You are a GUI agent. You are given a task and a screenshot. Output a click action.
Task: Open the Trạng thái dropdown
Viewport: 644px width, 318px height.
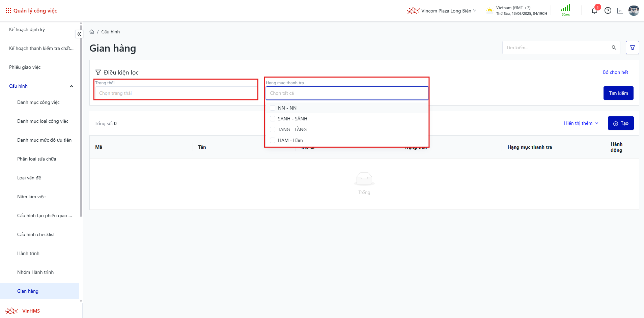coord(176,93)
